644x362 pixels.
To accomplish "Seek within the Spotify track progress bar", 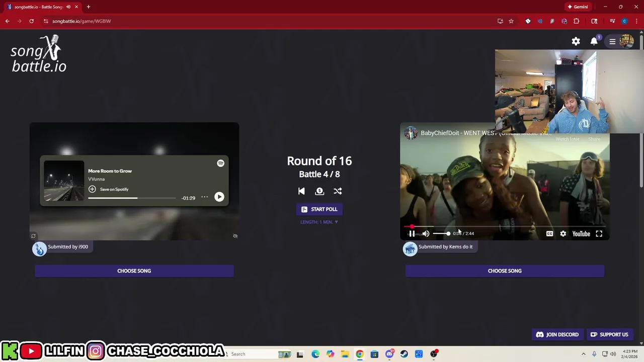I will (132, 198).
